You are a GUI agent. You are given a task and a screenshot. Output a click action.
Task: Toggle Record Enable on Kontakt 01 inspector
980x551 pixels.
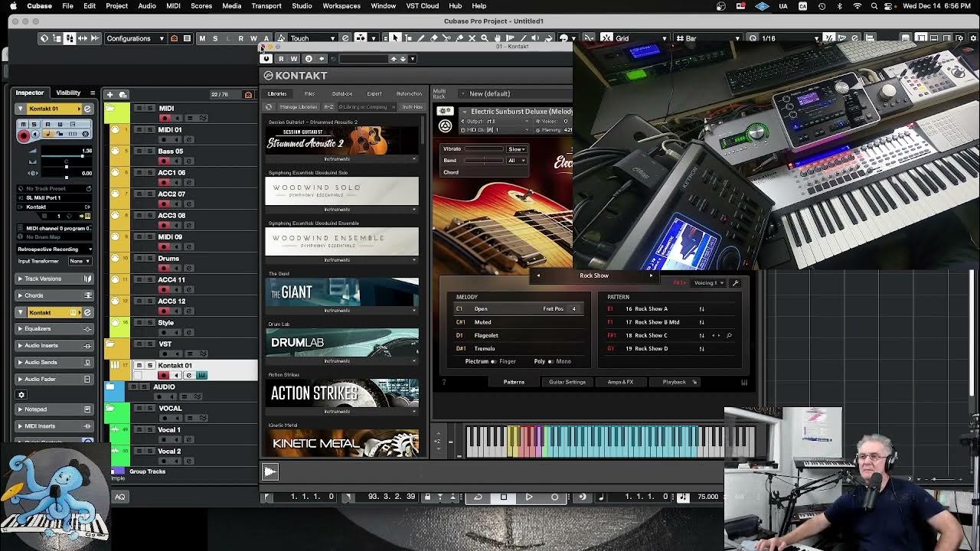pyautogui.click(x=23, y=135)
